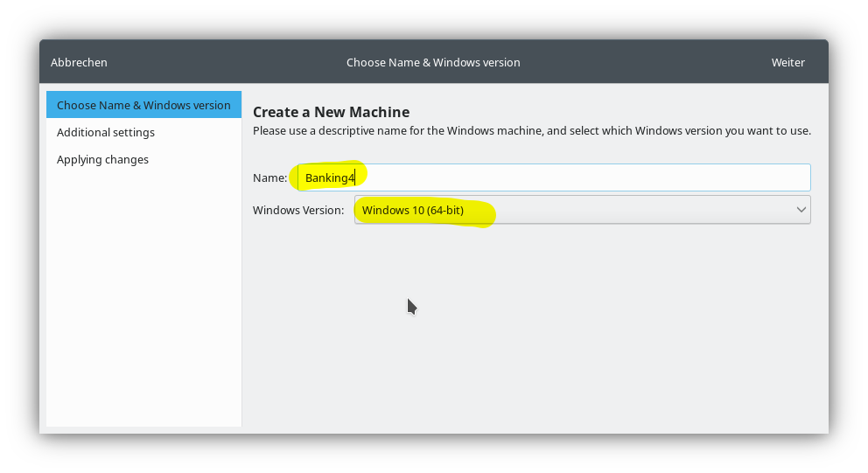Click the descriptive instruction text below heading
The image size is (868, 473).
pos(531,131)
